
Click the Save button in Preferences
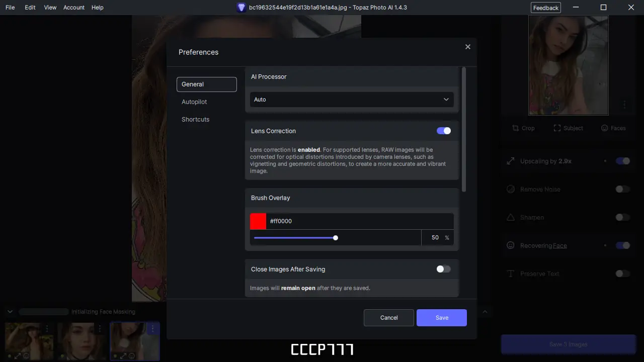coord(442,318)
